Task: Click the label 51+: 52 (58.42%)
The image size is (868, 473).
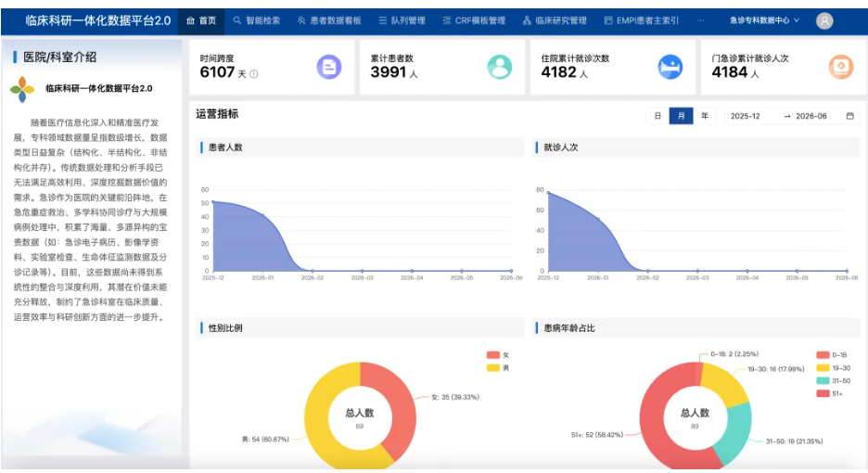Action: (597, 435)
